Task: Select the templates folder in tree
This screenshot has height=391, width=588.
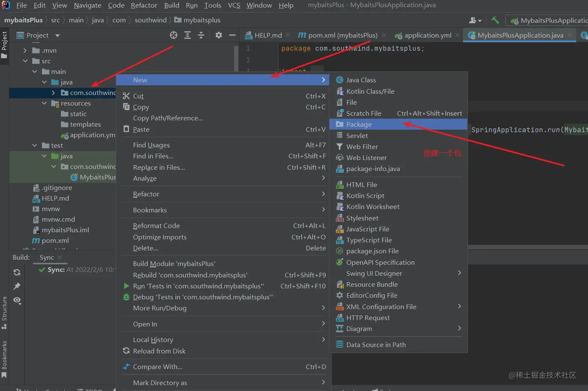Action: [85, 125]
